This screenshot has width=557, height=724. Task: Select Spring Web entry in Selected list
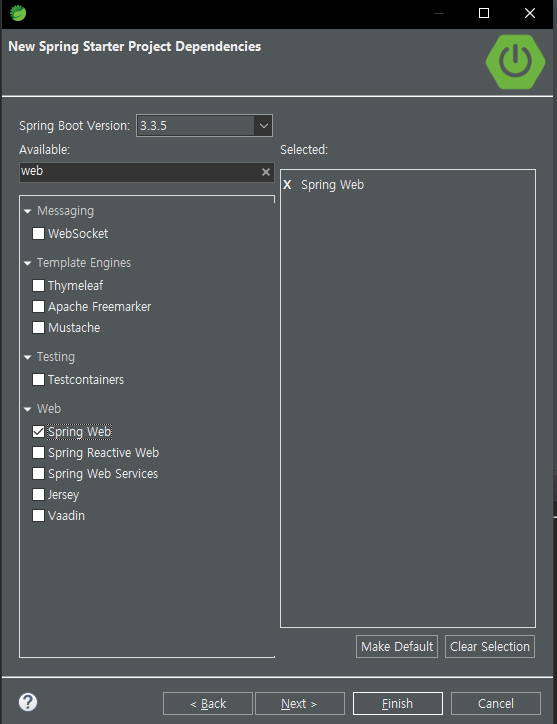click(333, 185)
